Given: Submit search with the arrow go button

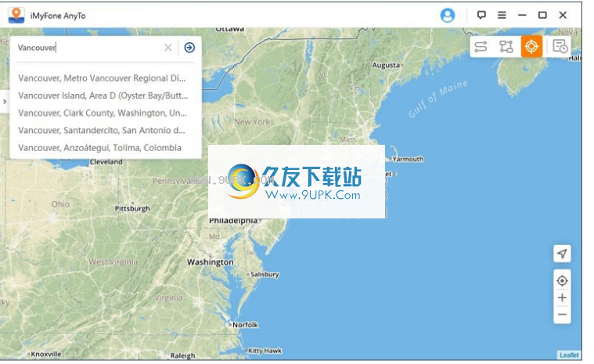Looking at the screenshot, I should coord(189,47).
